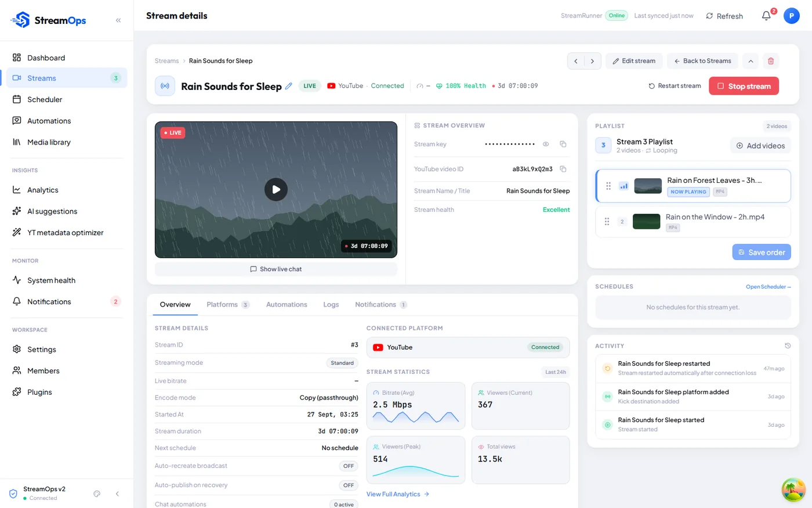The width and height of the screenshot is (812, 508).
Task: Click the Refresh button in header
Action: tap(724, 16)
